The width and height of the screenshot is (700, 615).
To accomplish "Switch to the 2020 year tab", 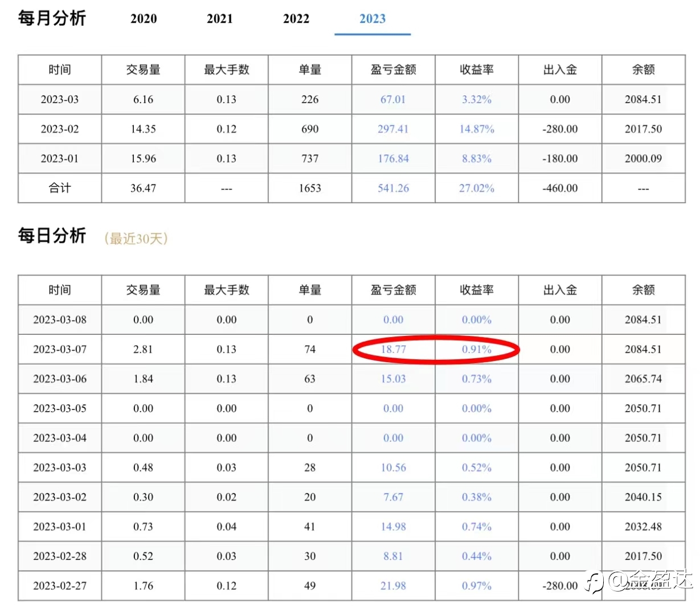I will [x=144, y=19].
